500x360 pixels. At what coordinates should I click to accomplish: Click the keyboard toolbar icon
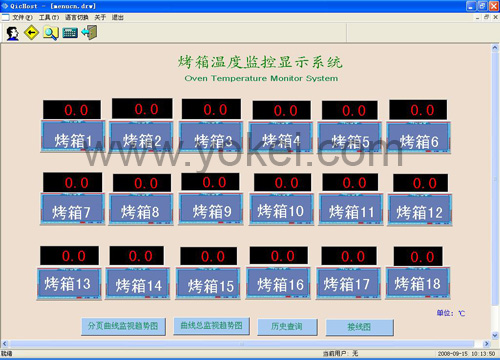(70, 33)
